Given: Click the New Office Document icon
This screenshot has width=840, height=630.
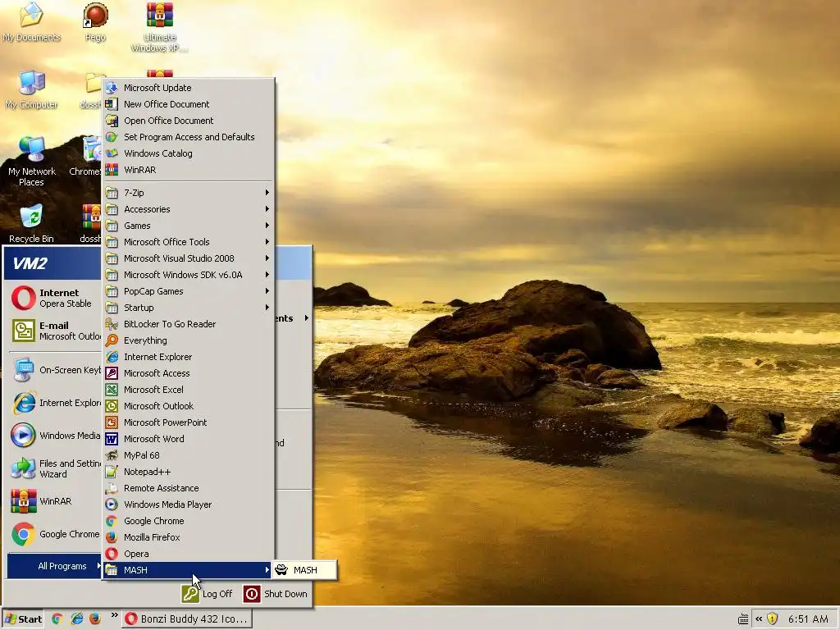Looking at the screenshot, I should tap(112, 104).
